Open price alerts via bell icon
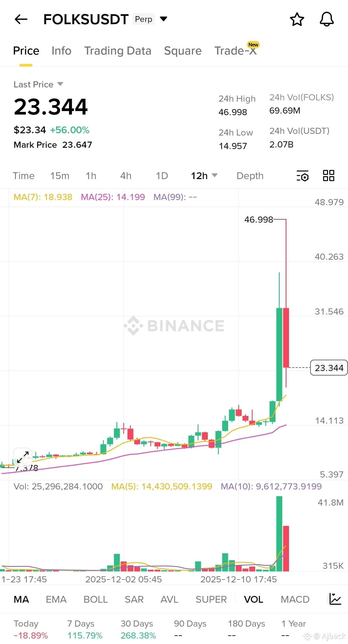Viewport: 348px width, 644px height. [326, 19]
